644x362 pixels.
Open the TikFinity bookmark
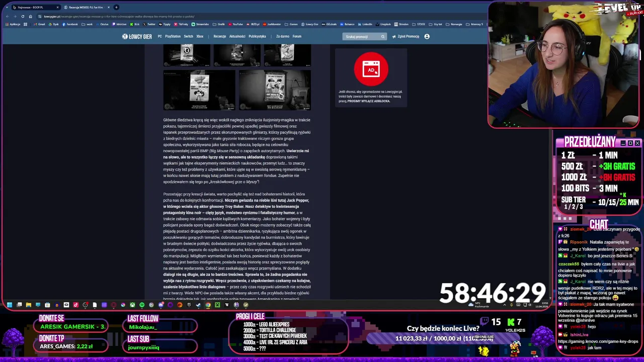[x=181, y=24]
